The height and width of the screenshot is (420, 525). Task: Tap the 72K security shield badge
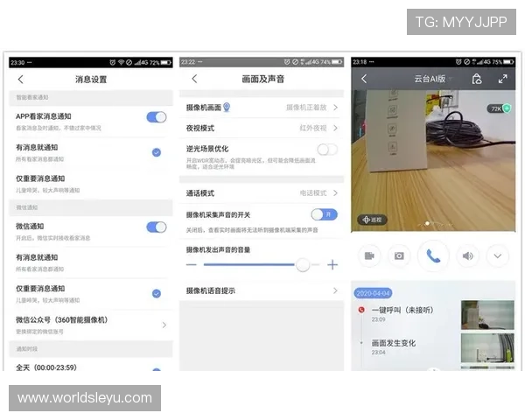500,108
